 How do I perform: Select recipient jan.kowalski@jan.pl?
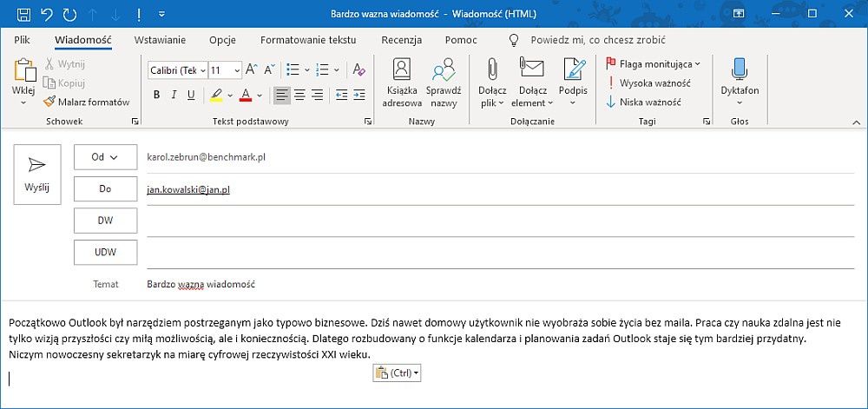coord(188,190)
